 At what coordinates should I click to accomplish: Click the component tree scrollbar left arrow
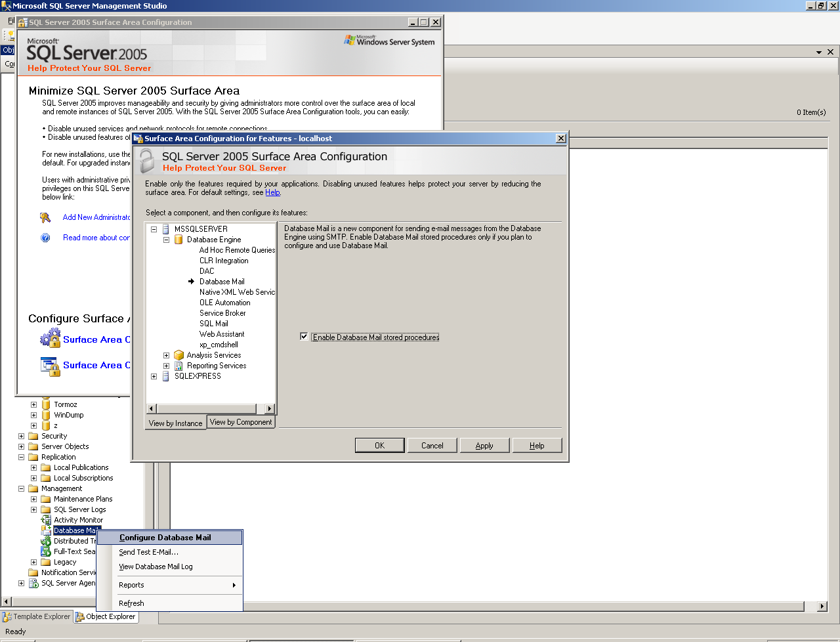pyautogui.click(x=152, y=408)
